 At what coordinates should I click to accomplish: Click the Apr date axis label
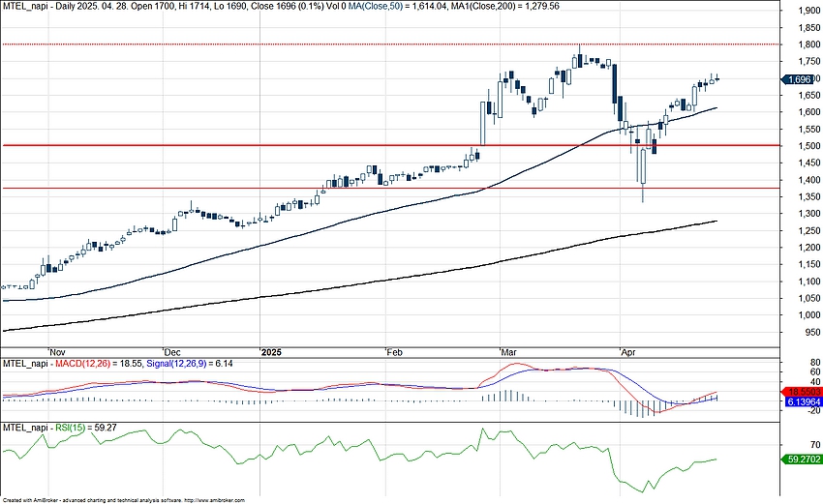tap(628, 352)
